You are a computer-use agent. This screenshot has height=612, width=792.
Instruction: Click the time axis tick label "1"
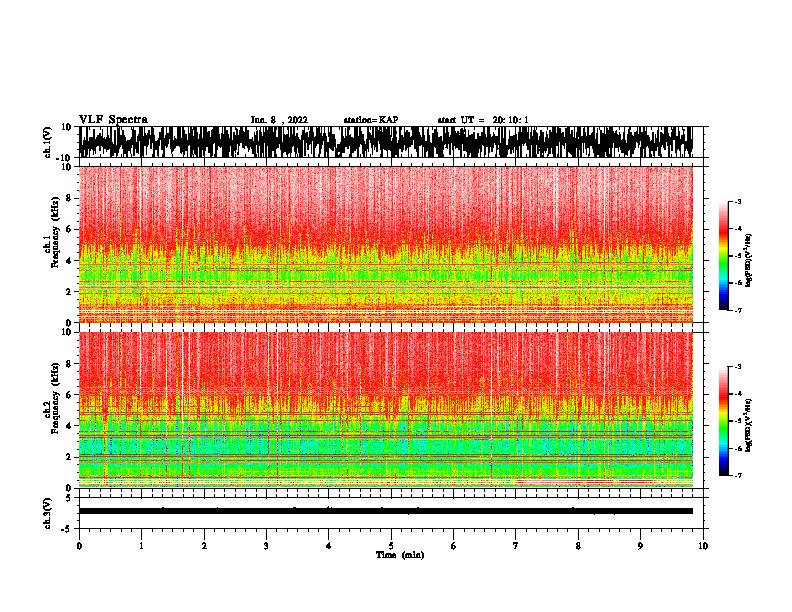pos(142,546)
